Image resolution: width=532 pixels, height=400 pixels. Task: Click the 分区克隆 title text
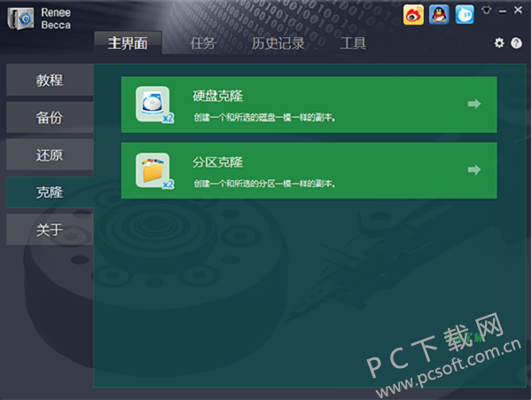pyautogui.click(x=218, y=162)
